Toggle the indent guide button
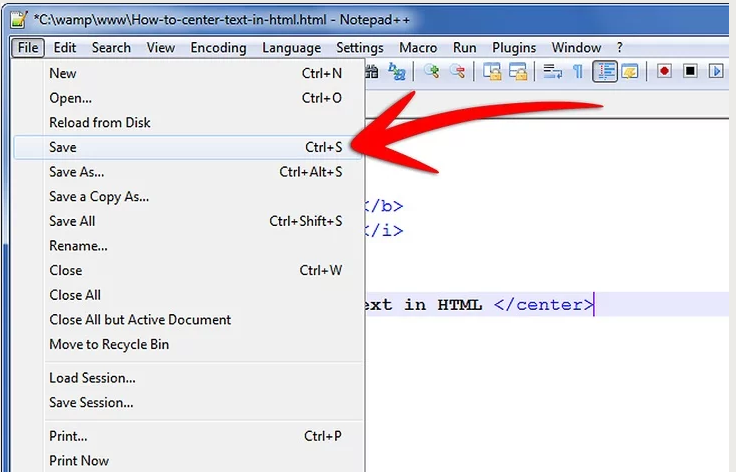 click(x=604, y=71)
